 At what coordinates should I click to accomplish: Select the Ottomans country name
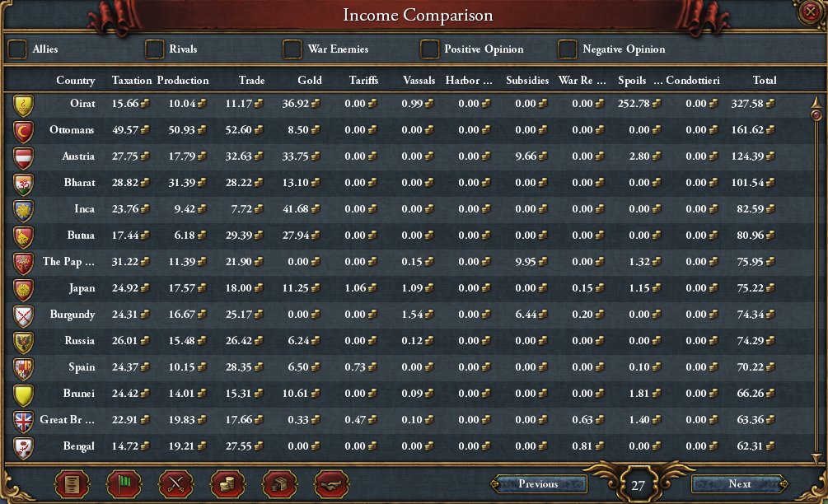[72, 130]
